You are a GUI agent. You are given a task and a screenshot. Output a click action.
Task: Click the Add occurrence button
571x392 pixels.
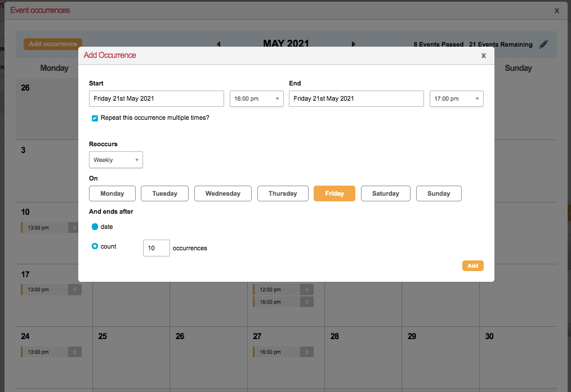(x=53, y=44)
